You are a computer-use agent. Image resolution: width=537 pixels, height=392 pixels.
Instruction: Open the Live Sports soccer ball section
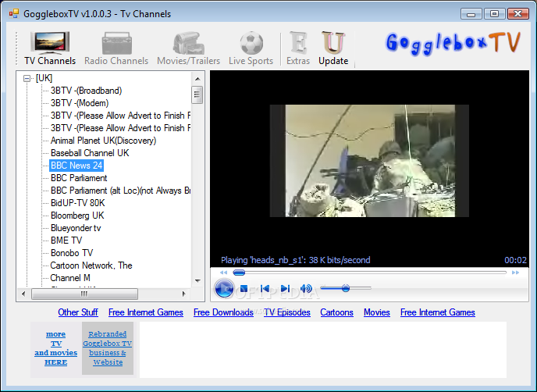[251, 48]
